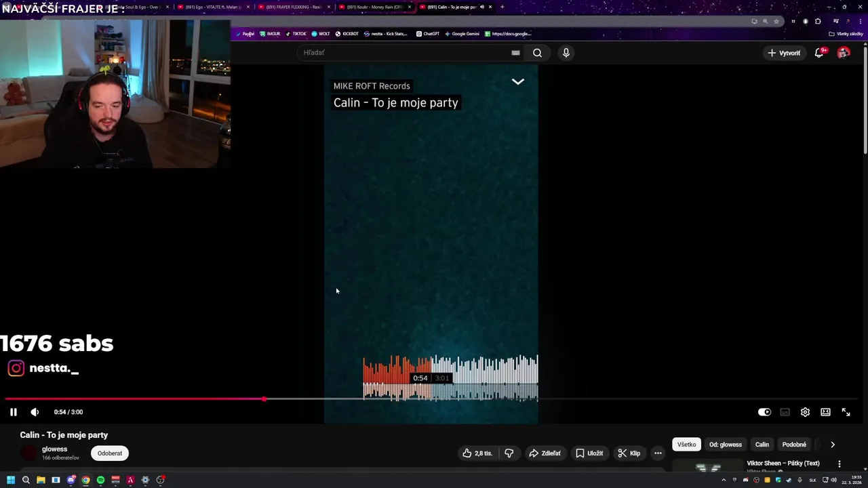The height and width of the screenshot is (488, 868).
Task: Start voice search with the microphone
Action: [566, 53]
